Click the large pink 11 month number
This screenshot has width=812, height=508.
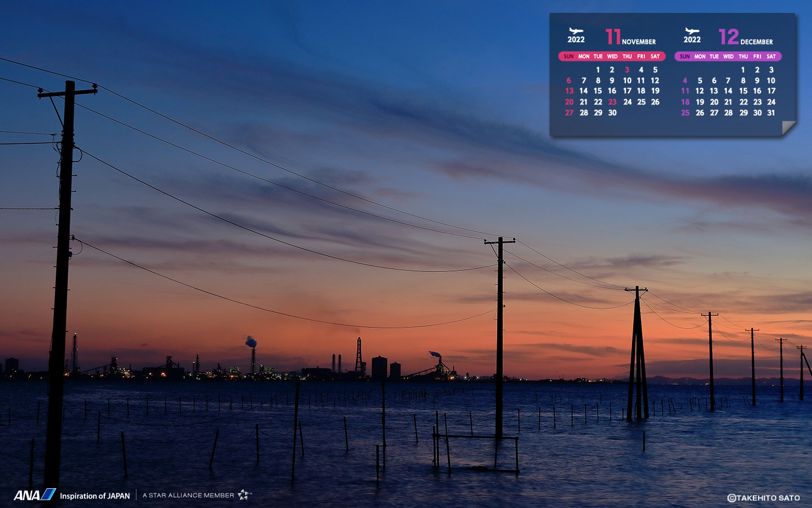pyautogui.click(x=613, y=37)
